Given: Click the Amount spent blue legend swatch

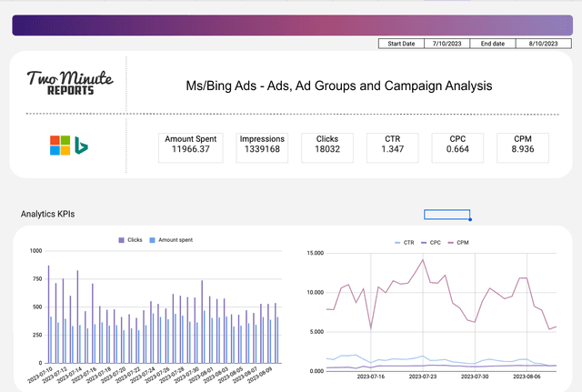Looking at the screenshot, I should (x=152, y=240).
